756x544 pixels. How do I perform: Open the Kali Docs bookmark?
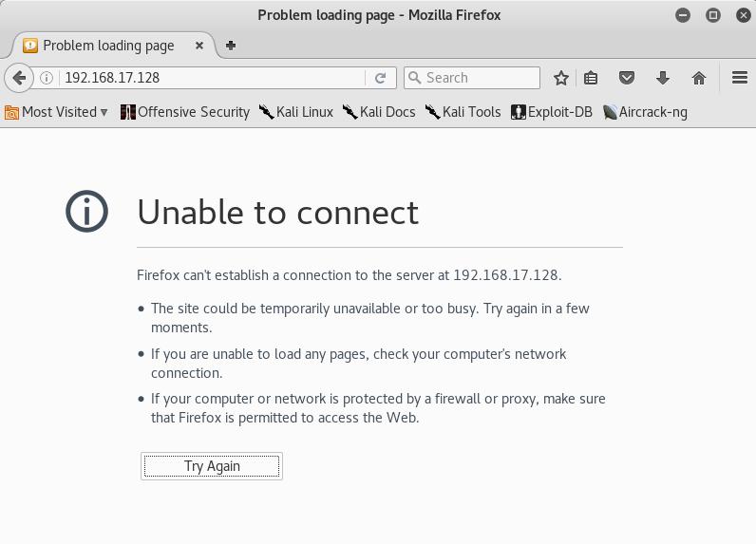[x=379, y=112]
